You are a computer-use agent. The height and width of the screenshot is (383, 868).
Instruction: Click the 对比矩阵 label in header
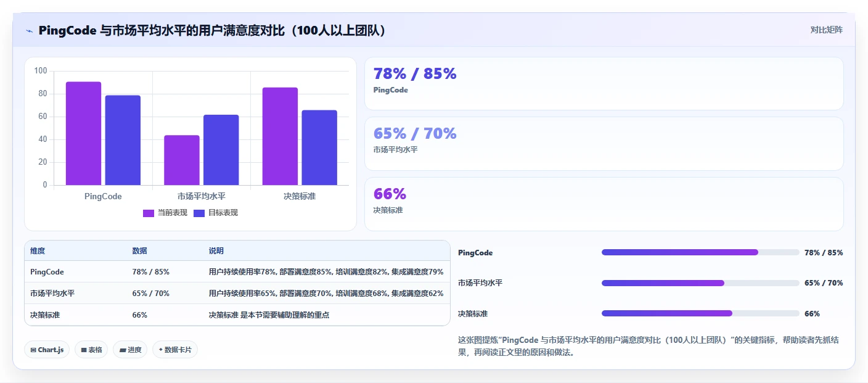826,30
